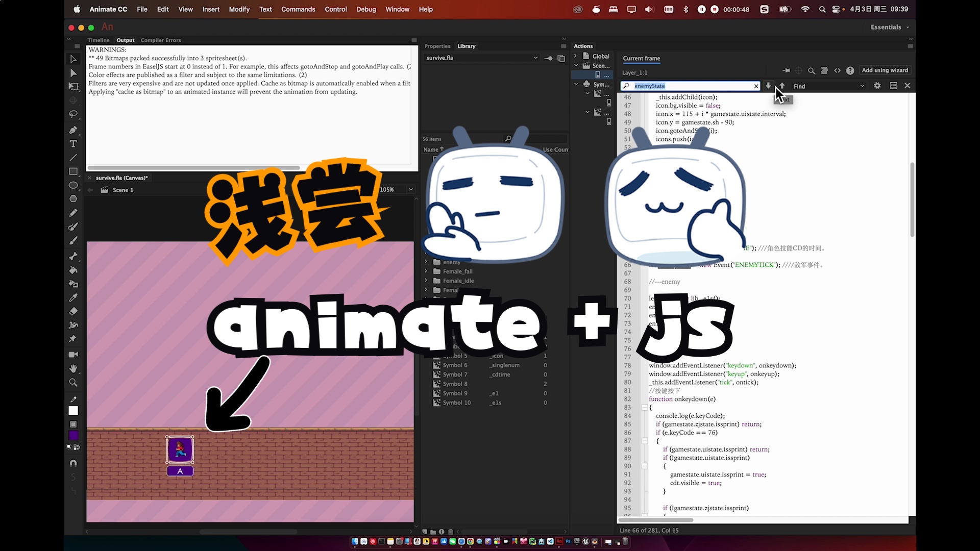Select the Lasso tool
The image size is (980, 551).
pos(73,114)
